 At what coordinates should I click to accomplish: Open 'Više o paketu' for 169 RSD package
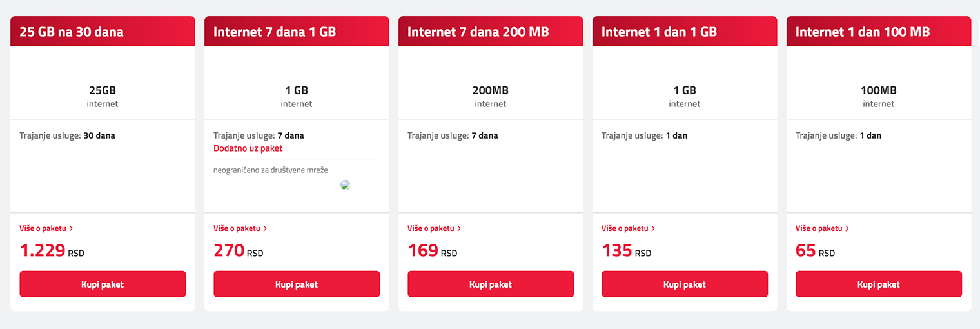click(x=434, y=228)
